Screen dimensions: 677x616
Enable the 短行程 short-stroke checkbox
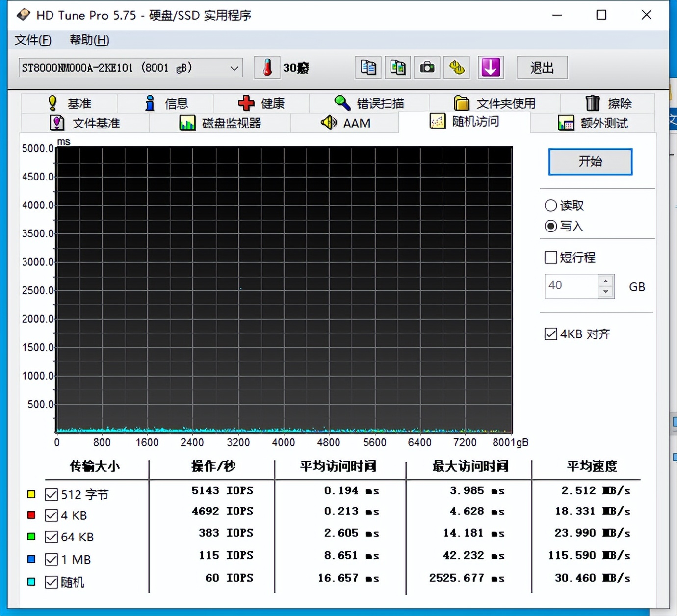tap(551, 257)
